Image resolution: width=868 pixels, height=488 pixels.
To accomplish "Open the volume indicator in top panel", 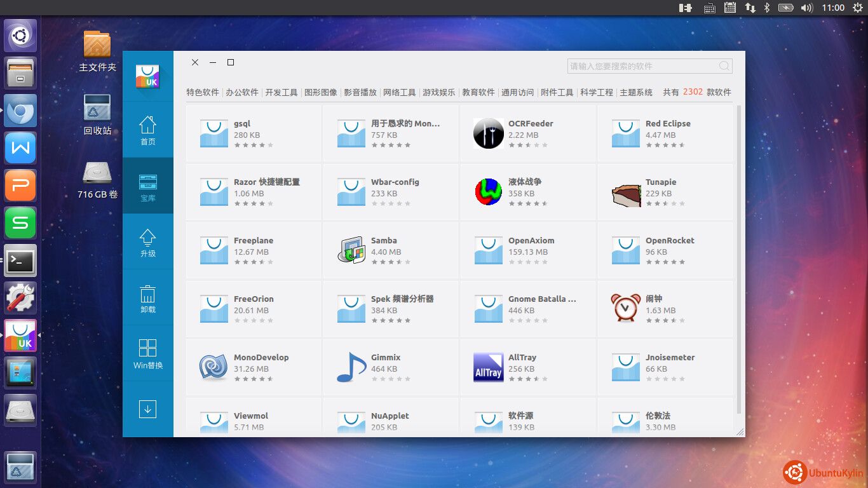I will tap(807, 8).
